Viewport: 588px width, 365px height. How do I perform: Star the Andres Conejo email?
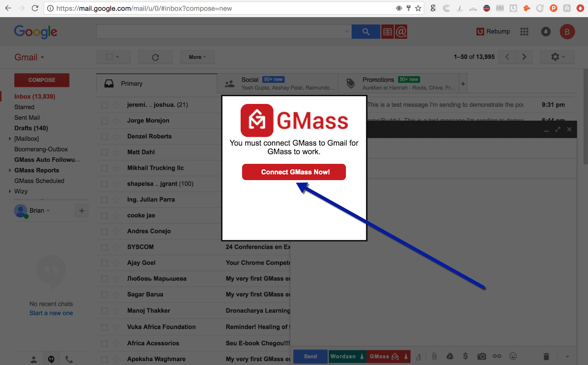tap(116, 231)
